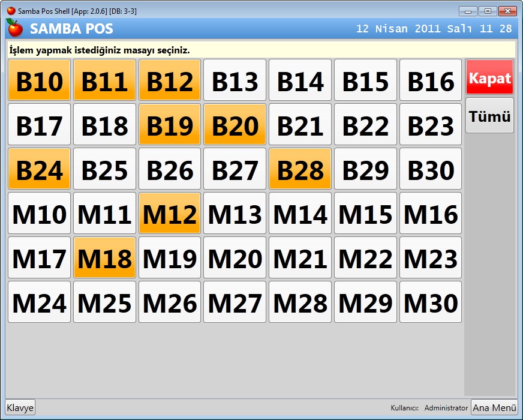Choose empty table B13
523x420 pixels.
pos(235,80)
